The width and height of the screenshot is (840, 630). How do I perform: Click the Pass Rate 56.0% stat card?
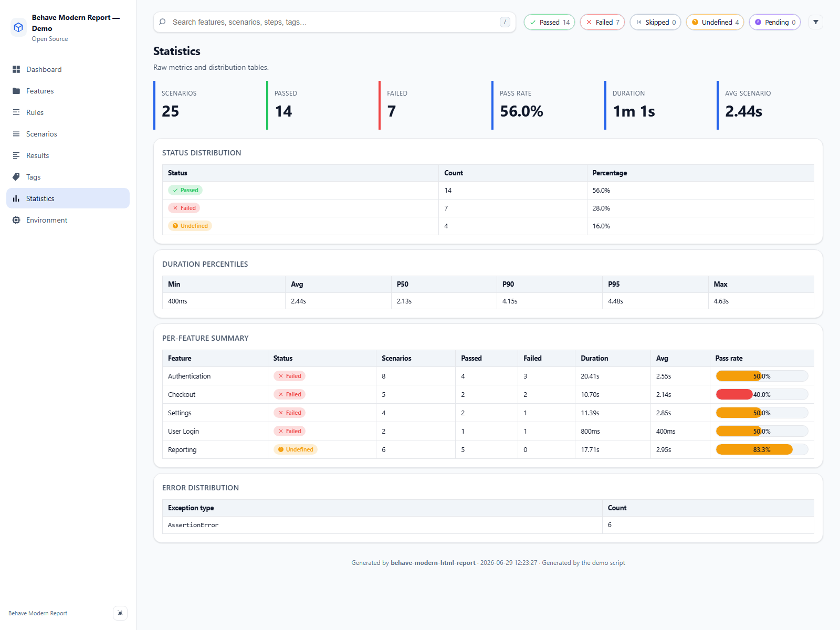pyautogui.click(x=544, y=105)
